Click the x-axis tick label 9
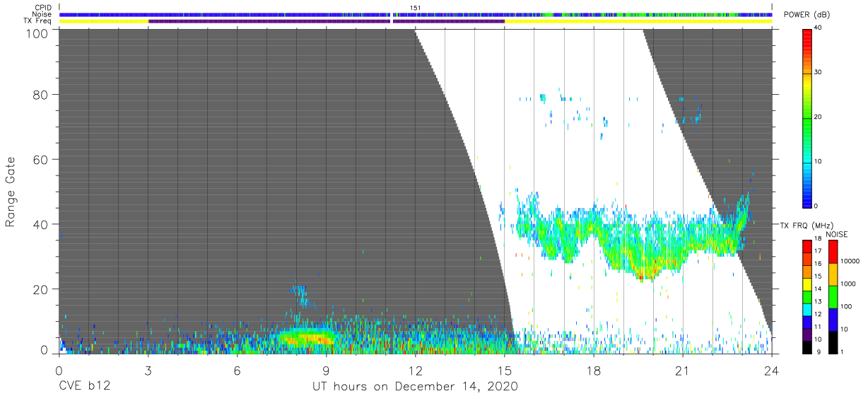868x401 pixels. [x=326, y=371]
